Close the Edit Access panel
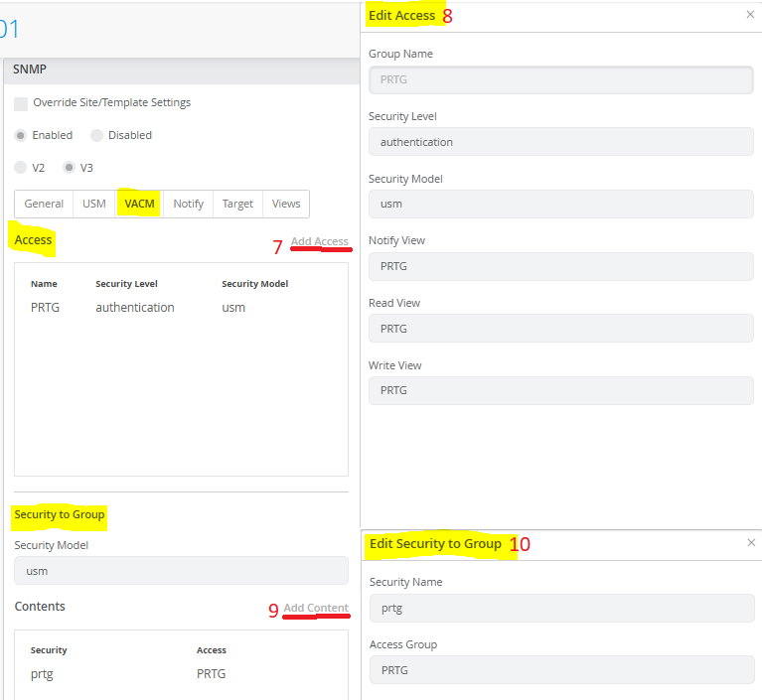762x700 pixels. (x=750, y=15)
